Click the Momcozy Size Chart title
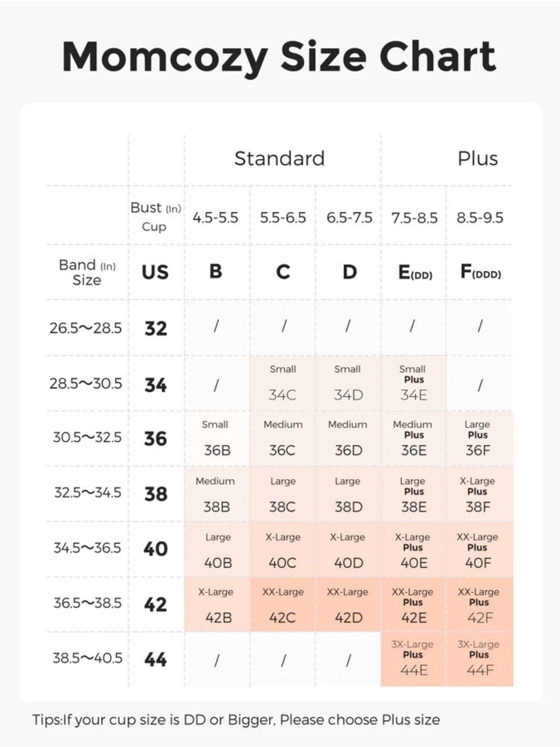 point(279,57)
